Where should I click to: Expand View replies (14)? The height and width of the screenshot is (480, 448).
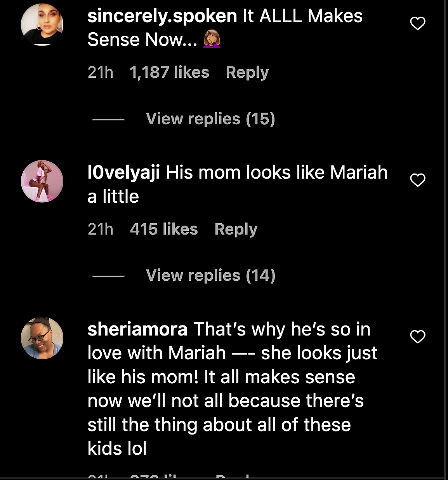(x=210, y=275)
